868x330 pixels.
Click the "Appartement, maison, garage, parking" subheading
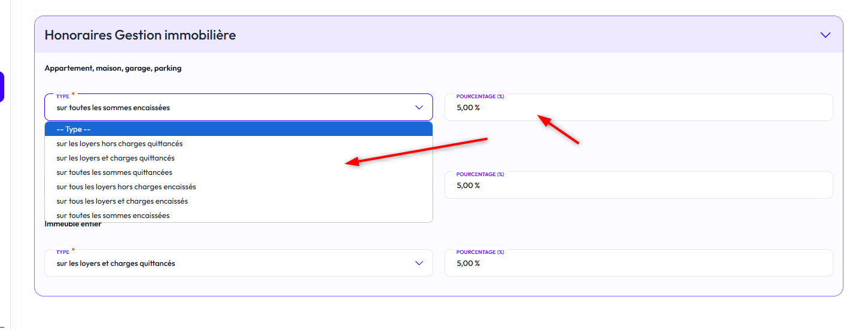coord(113,68)
